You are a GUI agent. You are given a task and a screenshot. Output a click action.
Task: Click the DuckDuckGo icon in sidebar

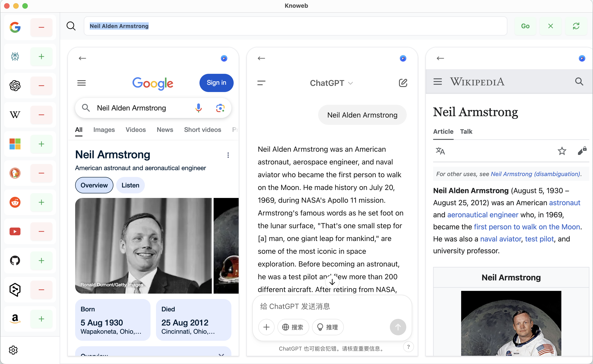tap(15, 173)
